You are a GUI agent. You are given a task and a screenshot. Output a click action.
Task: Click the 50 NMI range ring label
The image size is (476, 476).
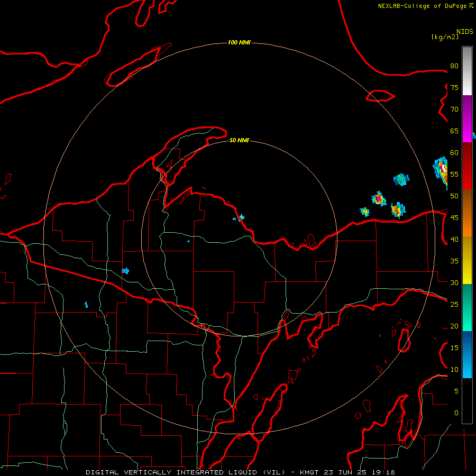tap(239, 140)
